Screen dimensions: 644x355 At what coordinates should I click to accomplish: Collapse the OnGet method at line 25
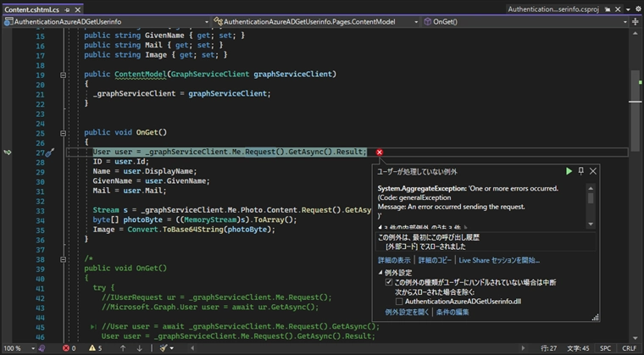(63, 133)
